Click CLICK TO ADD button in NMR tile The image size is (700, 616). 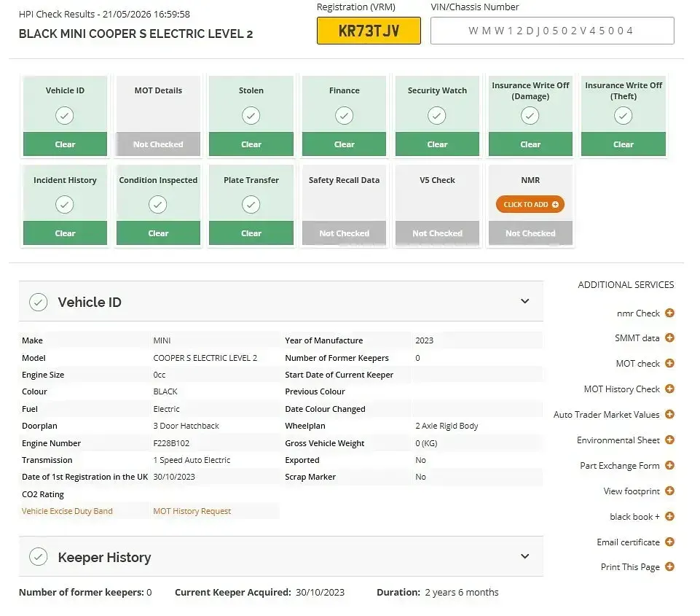click(x=530, y=205)
